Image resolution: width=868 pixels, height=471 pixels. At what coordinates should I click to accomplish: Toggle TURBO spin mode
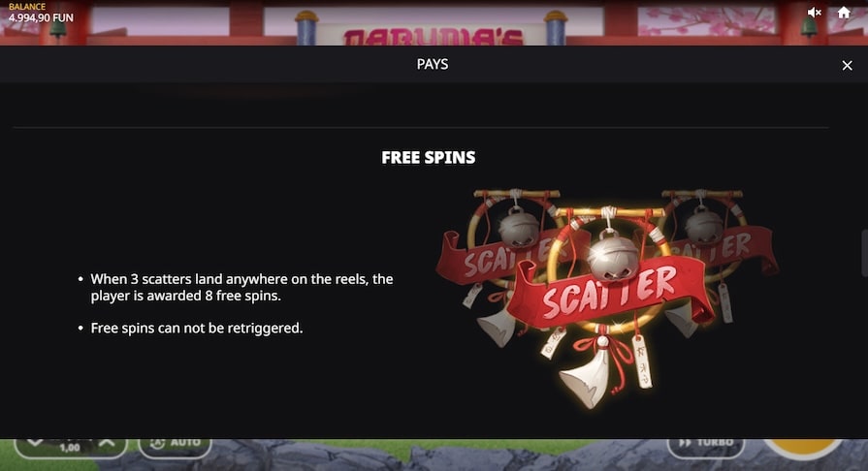click(706, 444)
